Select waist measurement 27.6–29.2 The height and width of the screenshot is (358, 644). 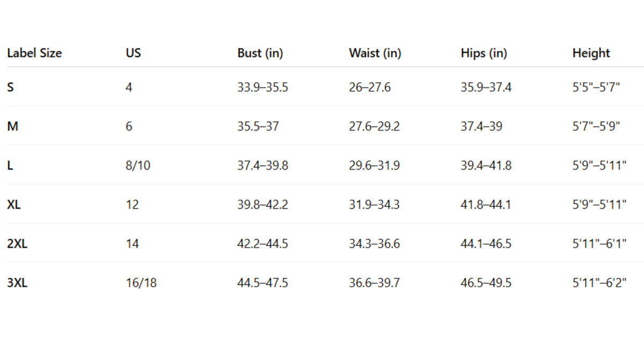coord(374,126)
